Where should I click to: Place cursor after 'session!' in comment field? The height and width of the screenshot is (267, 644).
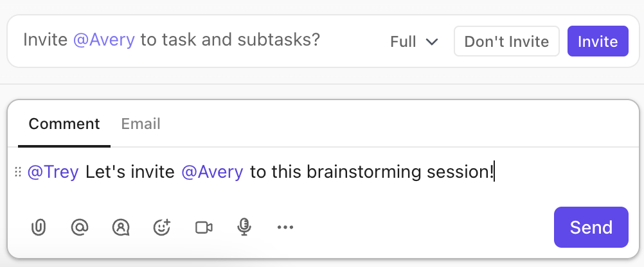tap(494, 172)
